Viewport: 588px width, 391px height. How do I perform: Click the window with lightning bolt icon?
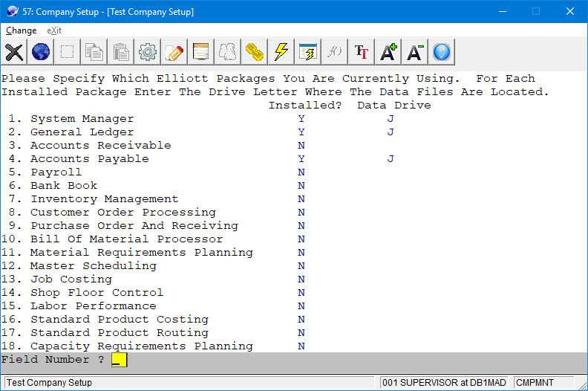308,52
